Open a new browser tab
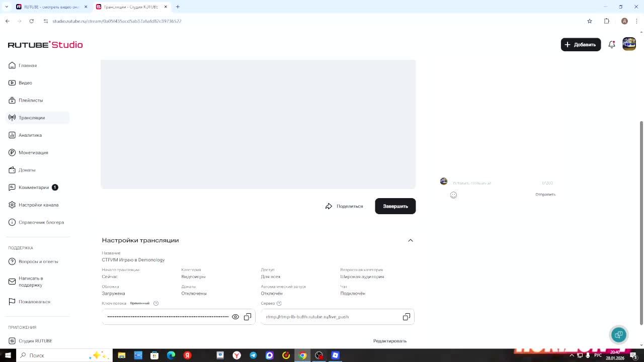This screenshot has height=362, width=644. tap(178, 7)
